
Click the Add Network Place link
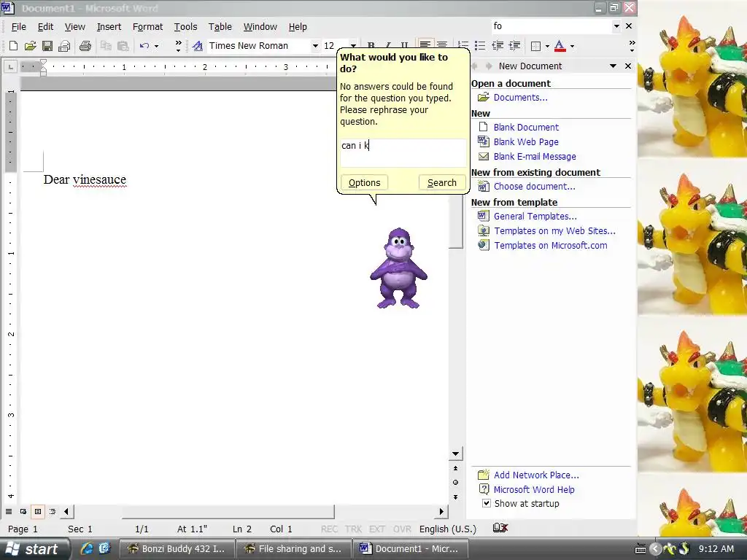[536, 475]
